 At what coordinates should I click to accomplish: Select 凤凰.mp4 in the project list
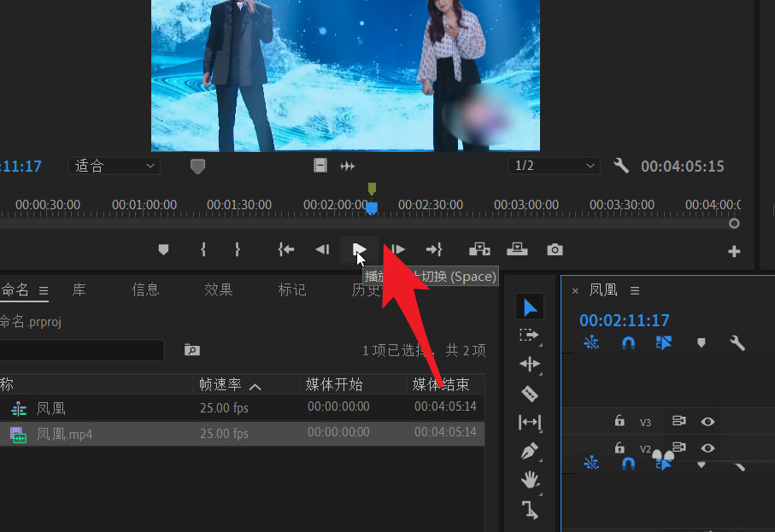pyautogui.click(x=64, y=434)
